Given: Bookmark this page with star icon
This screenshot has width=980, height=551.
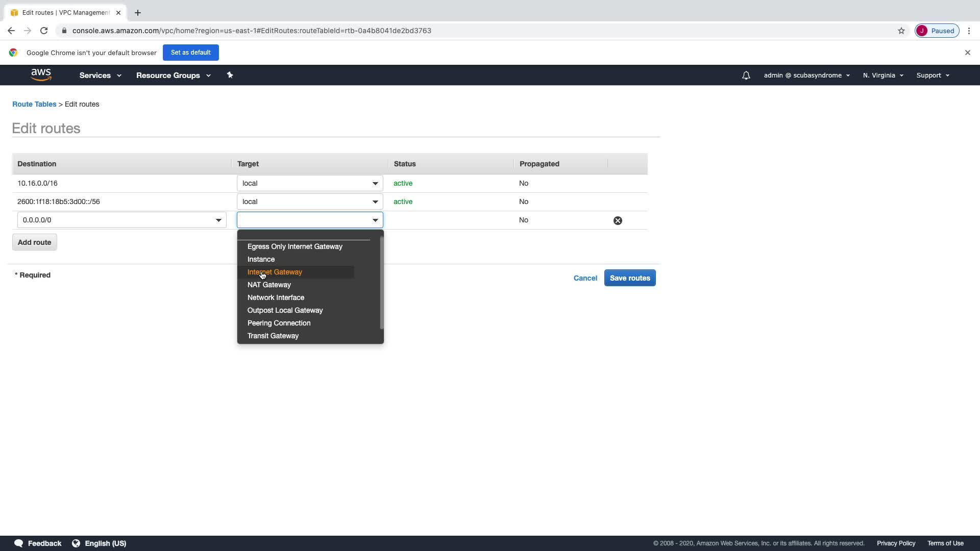Looking at the screenshot, I should tap(901, 31).
